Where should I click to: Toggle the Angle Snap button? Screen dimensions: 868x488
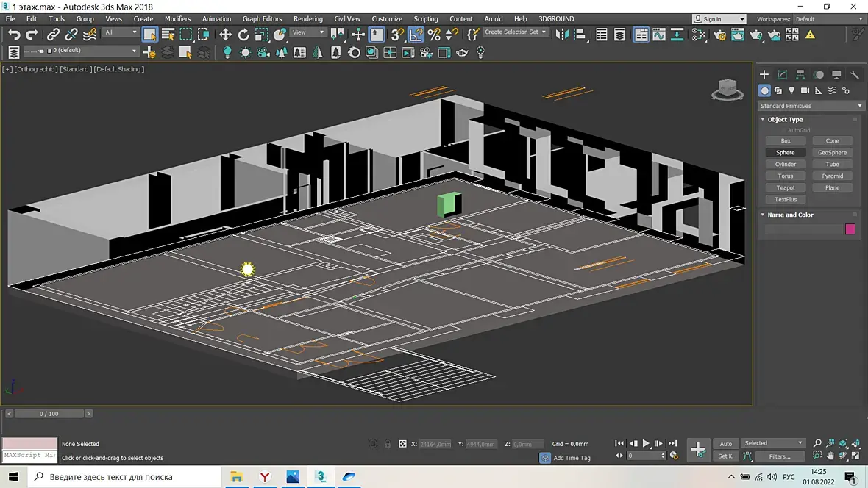tap(416, 35)
